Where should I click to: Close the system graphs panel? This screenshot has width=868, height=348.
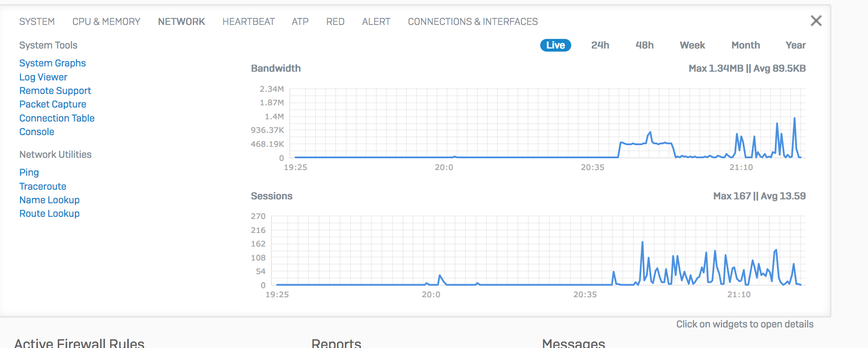coord(816,21)
